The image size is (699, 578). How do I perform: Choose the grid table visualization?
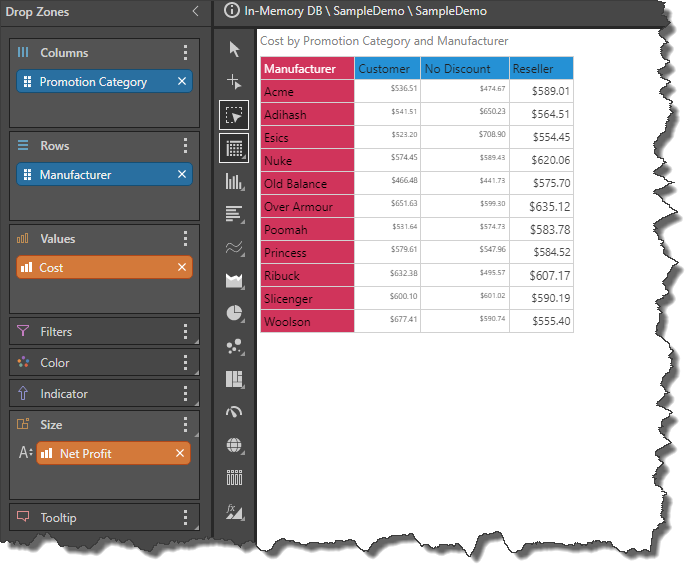(x=235, y=148)
